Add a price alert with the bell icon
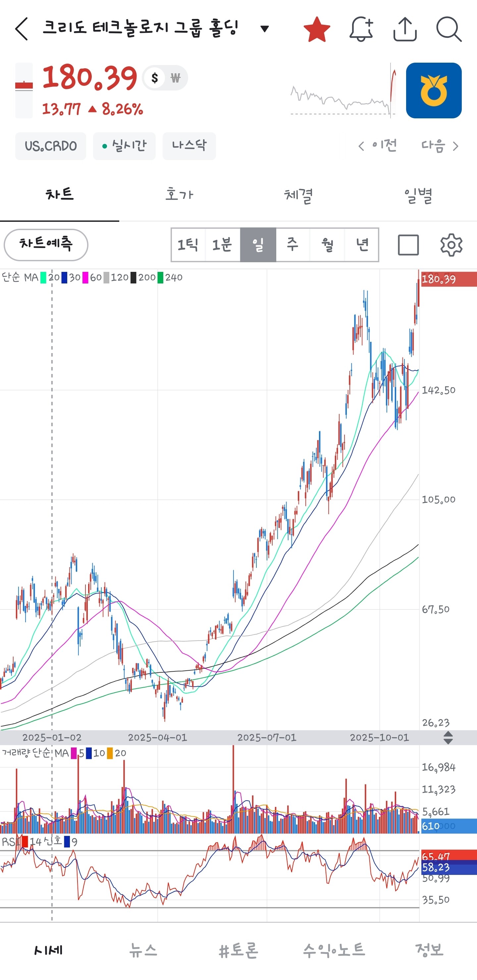Screen dimensions: 477x980 coord(361,29)
